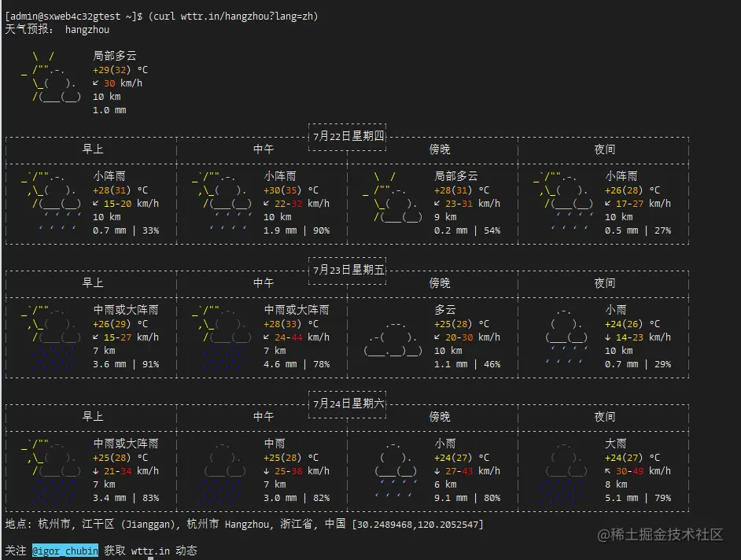Click temperature '+30(35) °C'
Viewport: 741px width, 560px height.
291,190
